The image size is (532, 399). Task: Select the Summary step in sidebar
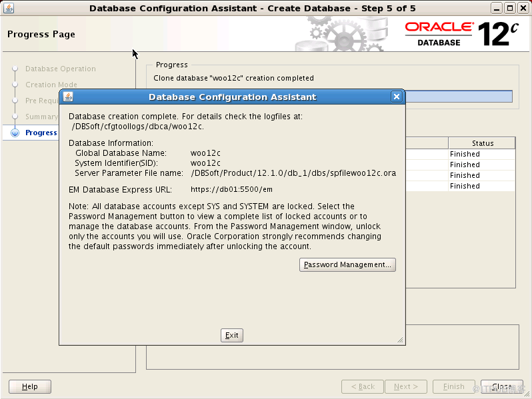click(x=41, y=117)
